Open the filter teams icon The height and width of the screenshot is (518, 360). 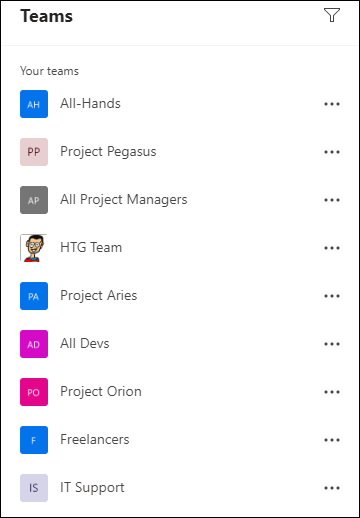click(332, 15)
